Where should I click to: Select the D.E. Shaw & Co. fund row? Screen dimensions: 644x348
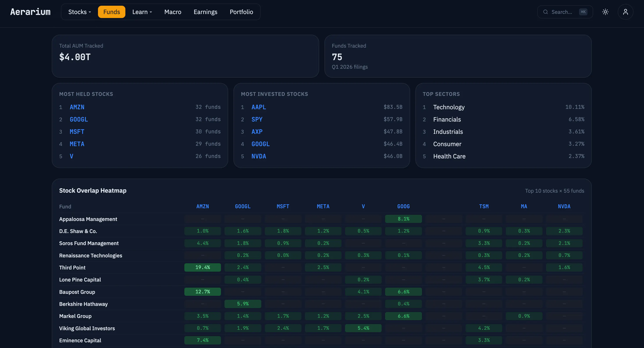[322, 231]
